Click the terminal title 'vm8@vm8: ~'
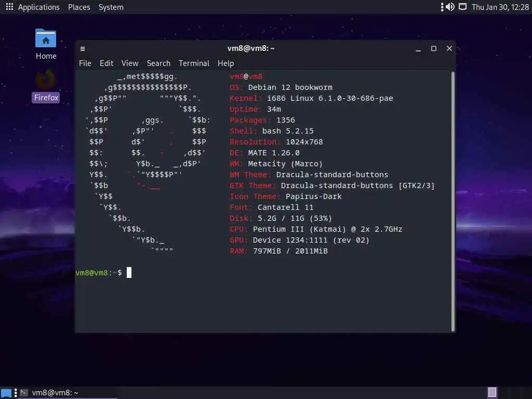532x399 pixels. 251,48
